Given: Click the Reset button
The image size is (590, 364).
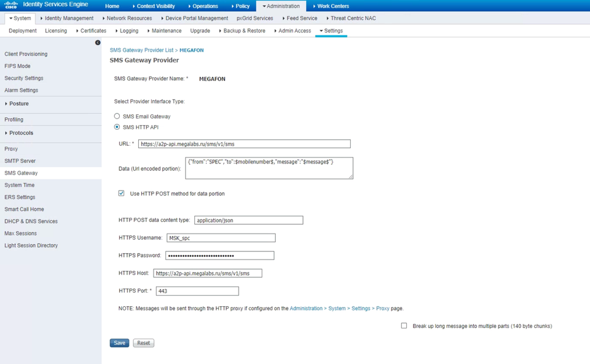Looking at the screenshot, I should tap(144, 343).
